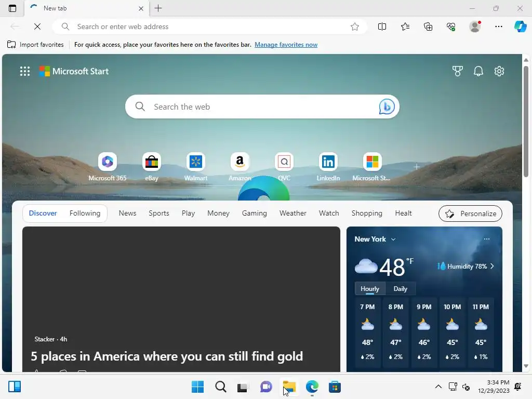Stop loading the page
The image size is (532, 399).
tap(37, 26)
